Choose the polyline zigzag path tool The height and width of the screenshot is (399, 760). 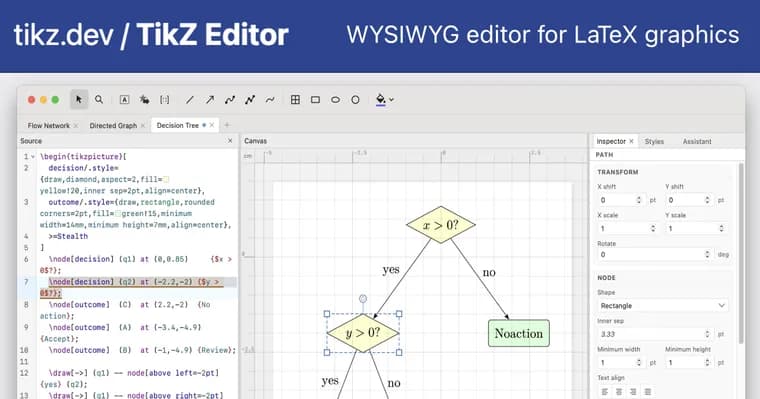[x=250, y=99]
